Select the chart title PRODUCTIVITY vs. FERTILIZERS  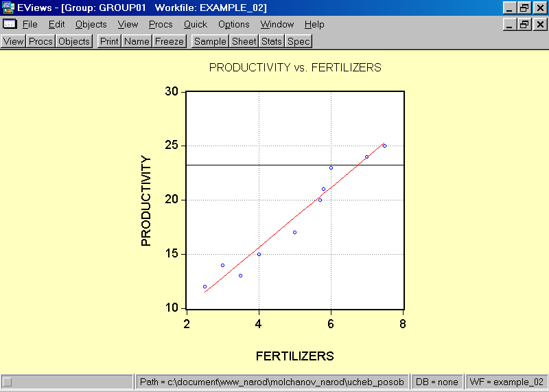coord(295,67)
